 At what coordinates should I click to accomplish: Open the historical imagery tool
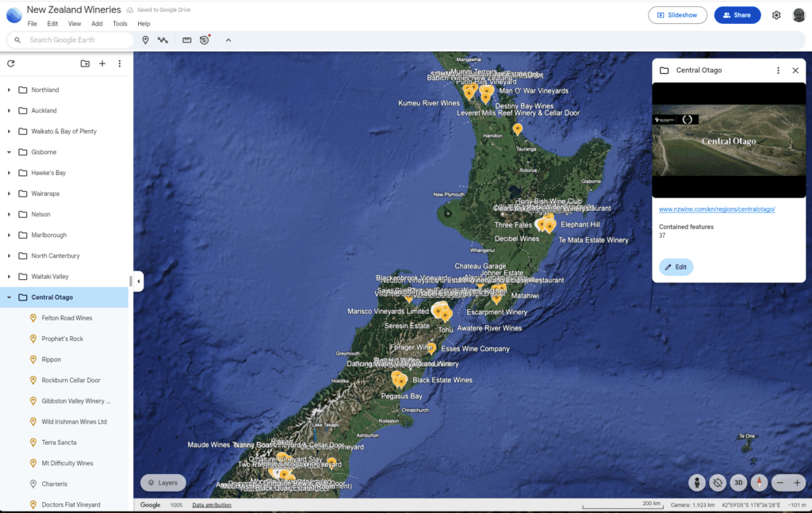(205, 40)
